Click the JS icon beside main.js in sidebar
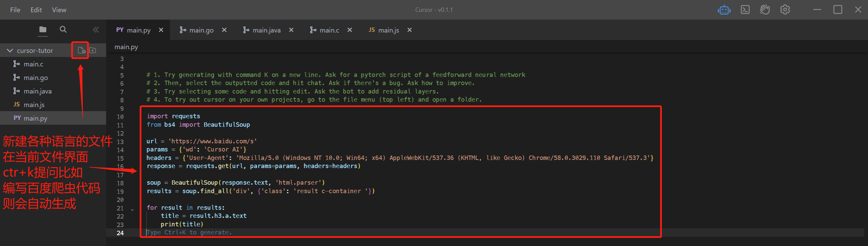This screenshot has width=868, height=246. pos(17,104)
